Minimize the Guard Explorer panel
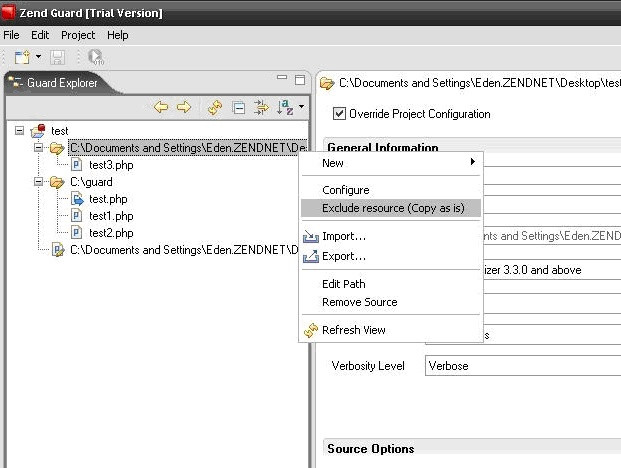The image size is (621, 468). (x=282, y=78)
